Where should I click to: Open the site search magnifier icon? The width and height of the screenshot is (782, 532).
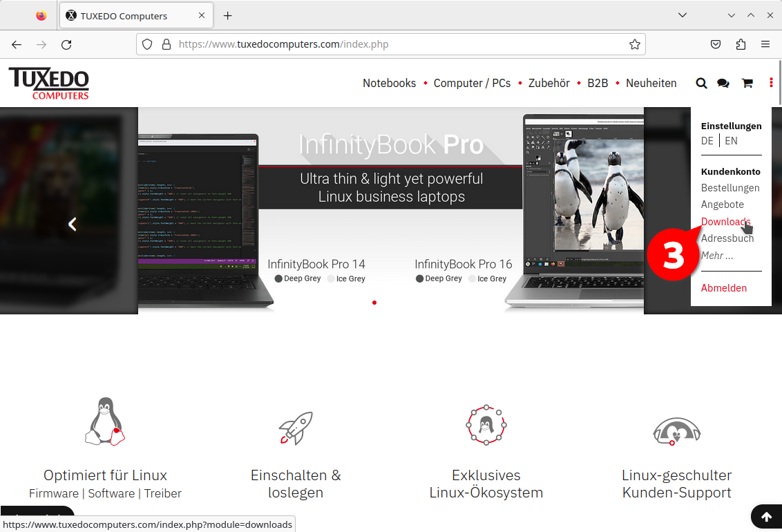click(701, 84)
